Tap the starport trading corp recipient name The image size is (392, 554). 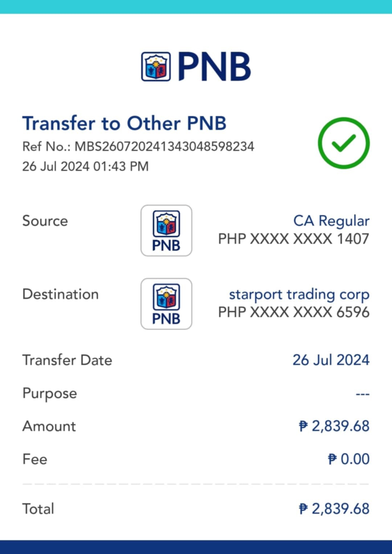(299, 294)
